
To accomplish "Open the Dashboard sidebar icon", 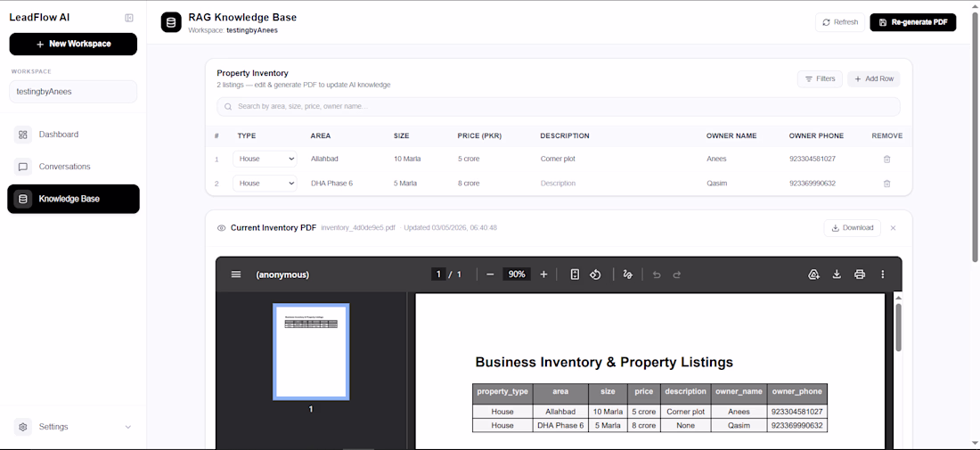I will point(23,135).
